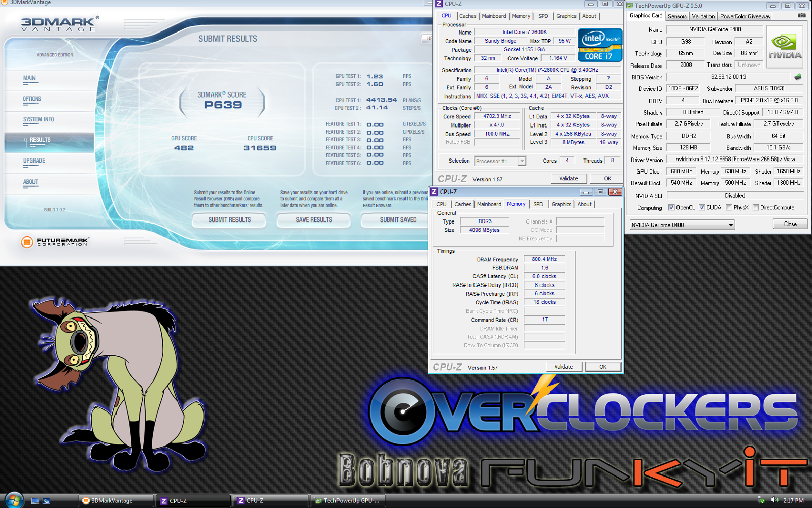This screenshot has width=812, height=508.
Task: Open the volume speaker tray icon
Action: tap(774, 500)
